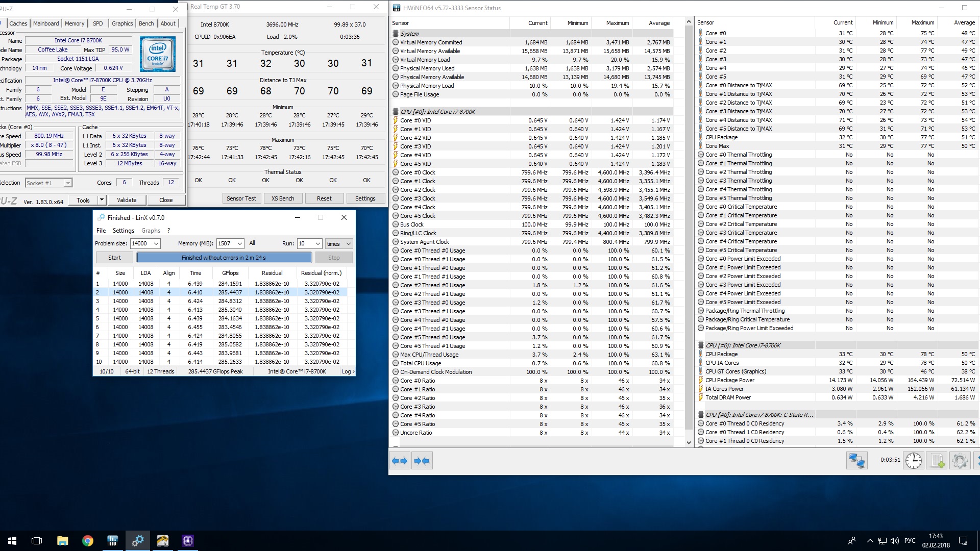The image size is (980, 551).
Task: Open HWiNFO network remote monitoring icon
Action: pos(856,461)
